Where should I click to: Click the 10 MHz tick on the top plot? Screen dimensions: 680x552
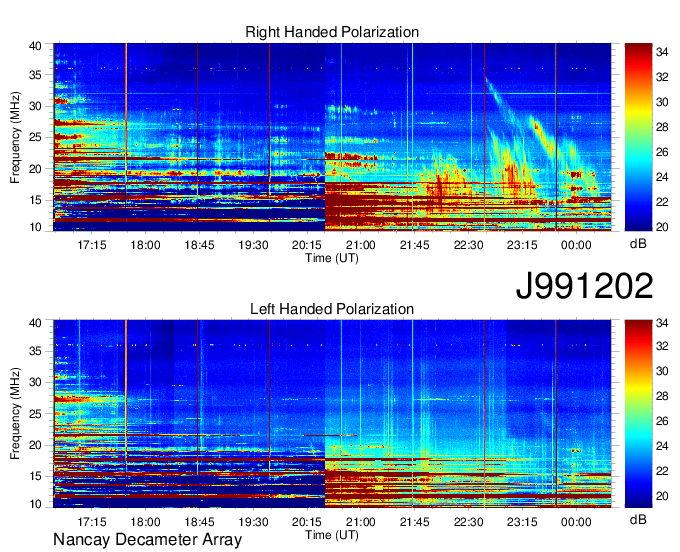point(35,227)
